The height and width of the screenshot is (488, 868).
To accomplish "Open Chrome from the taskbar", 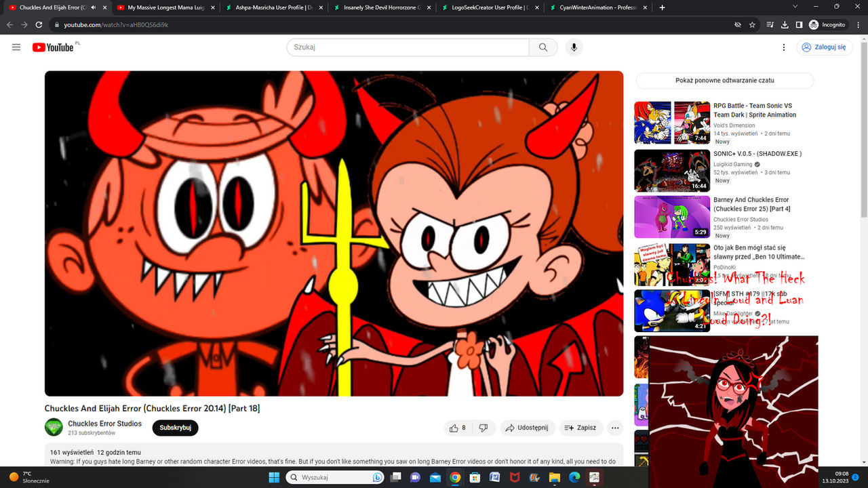I will (455, 477).
